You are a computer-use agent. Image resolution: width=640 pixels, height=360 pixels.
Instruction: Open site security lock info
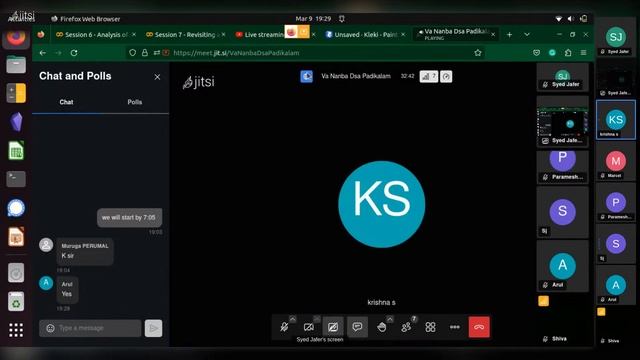point(144,53)
